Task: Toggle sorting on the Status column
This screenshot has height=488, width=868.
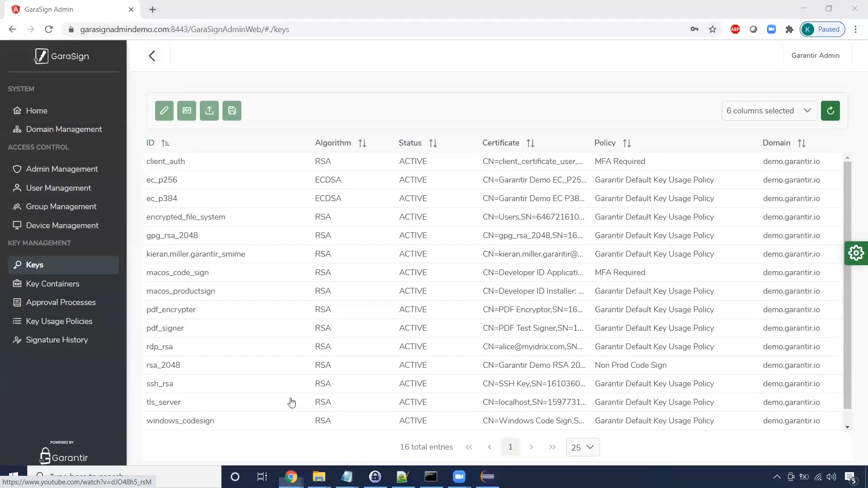Action: (x=433, y=143)
